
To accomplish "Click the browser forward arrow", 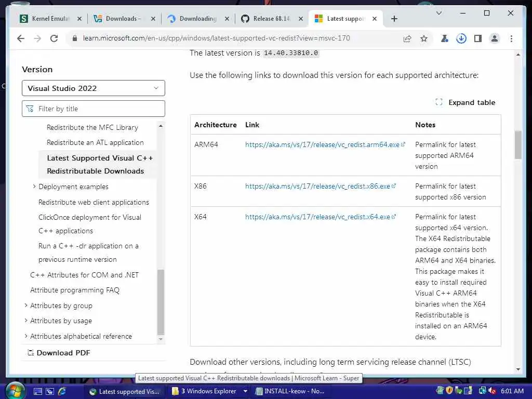I will click(37, 38).
